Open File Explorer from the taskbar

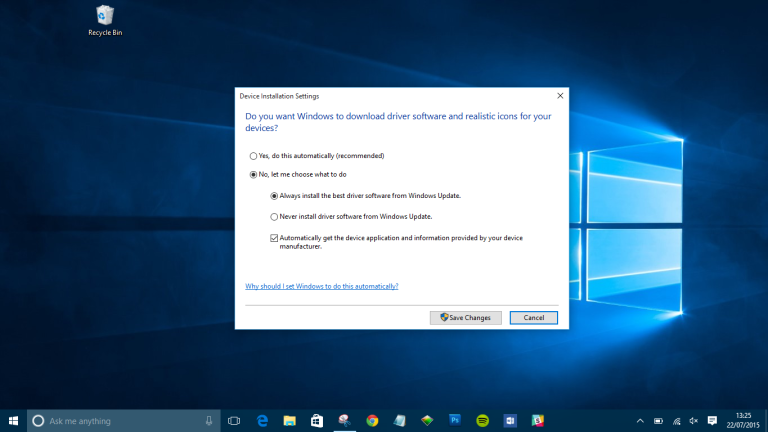289,421
